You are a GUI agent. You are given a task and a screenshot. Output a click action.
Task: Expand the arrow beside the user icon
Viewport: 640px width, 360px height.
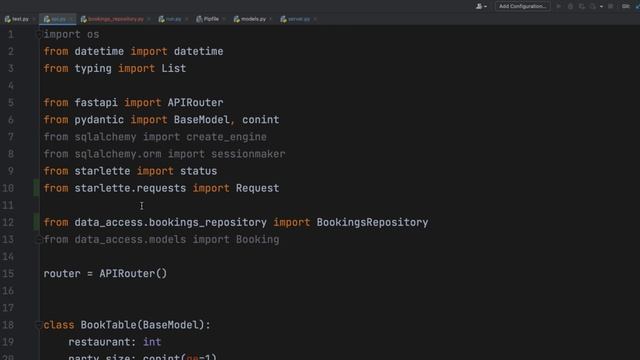pos(485,7)
